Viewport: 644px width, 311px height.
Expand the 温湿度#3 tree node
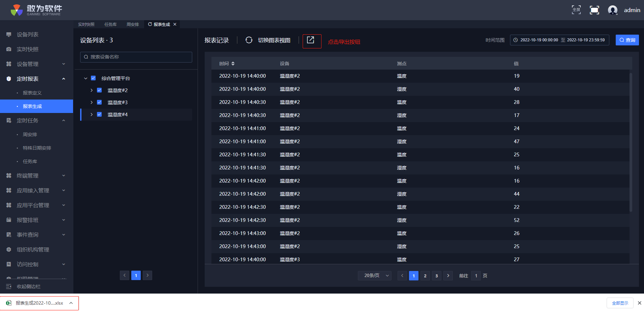[92, 103]
